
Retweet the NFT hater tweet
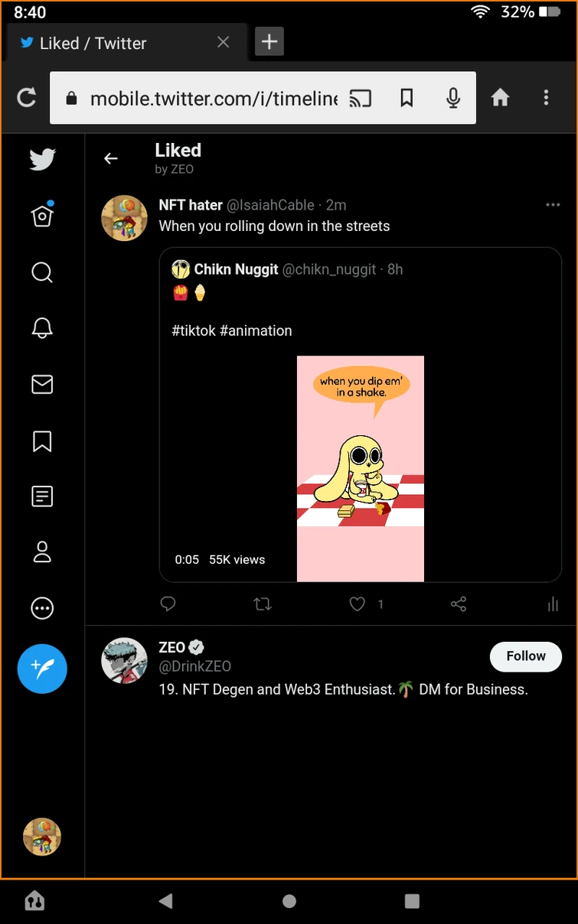coord(263,604)
